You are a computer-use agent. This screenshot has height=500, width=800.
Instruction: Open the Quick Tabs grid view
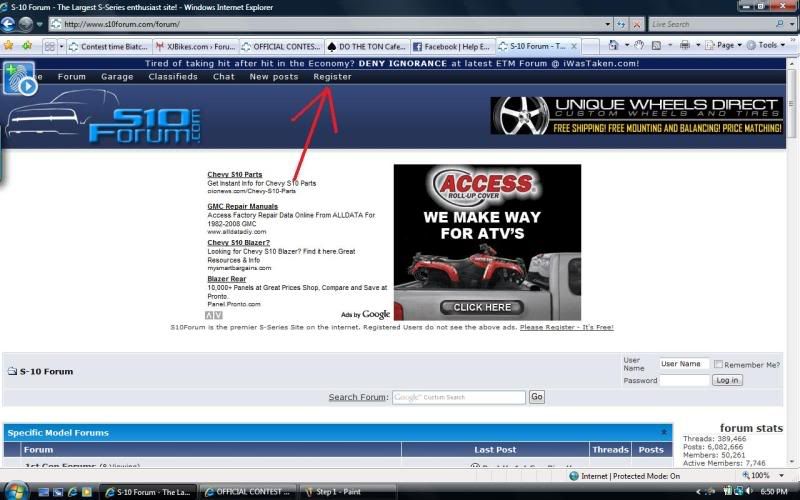tap(49, 46)
